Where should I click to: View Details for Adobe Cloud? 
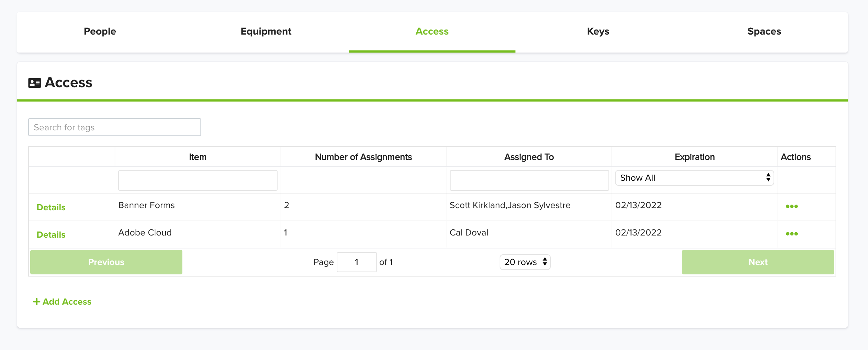pyautogui.click(x=51, y=235)
